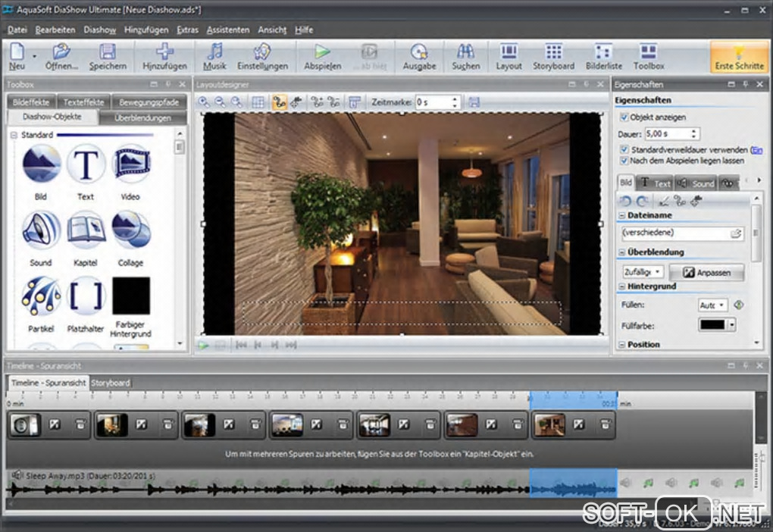
Task: Click the black Füllfarbe color swatch
Action: pos(712,325)
